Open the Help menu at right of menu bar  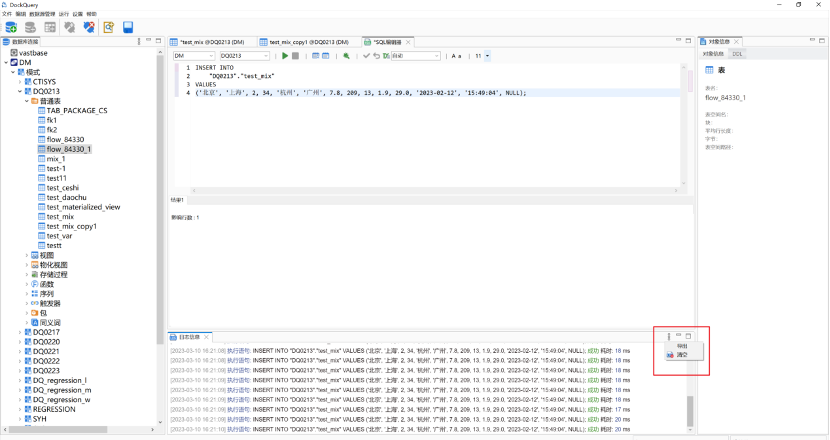(x=92, y=14)
